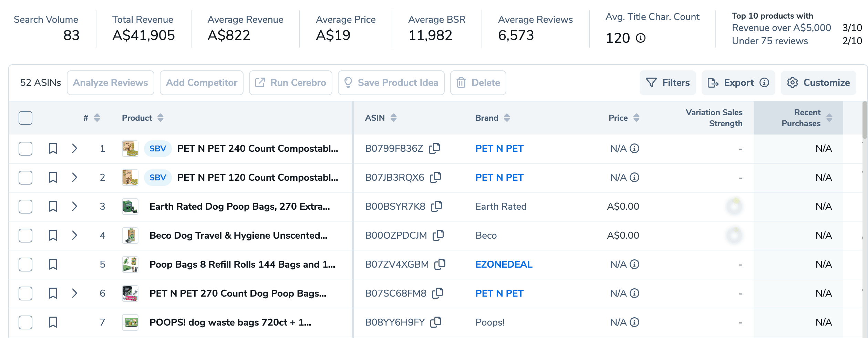The height and width of the screenshot is (338, 868).
Task: Delete selected ASINs
Action: pos(478,83)
